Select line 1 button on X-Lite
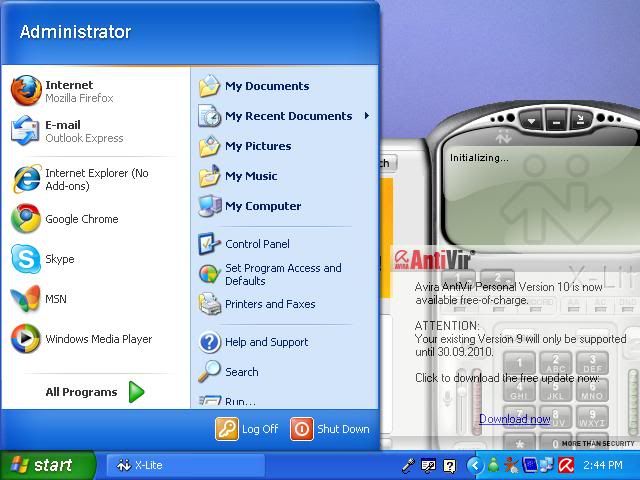This screenshot has height=480, width=640. point(458,278)
